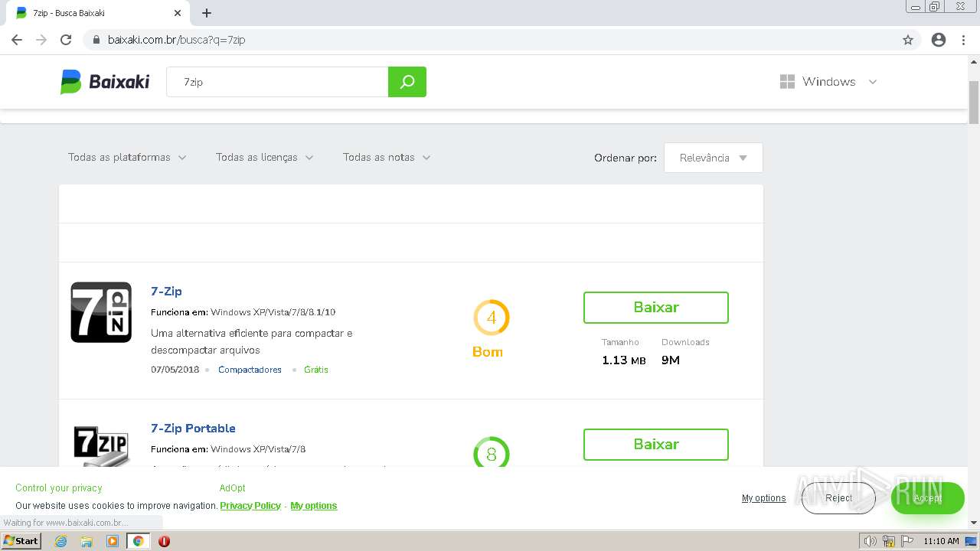
Task: Click the Bom rating label
Action: pos(488,352)
